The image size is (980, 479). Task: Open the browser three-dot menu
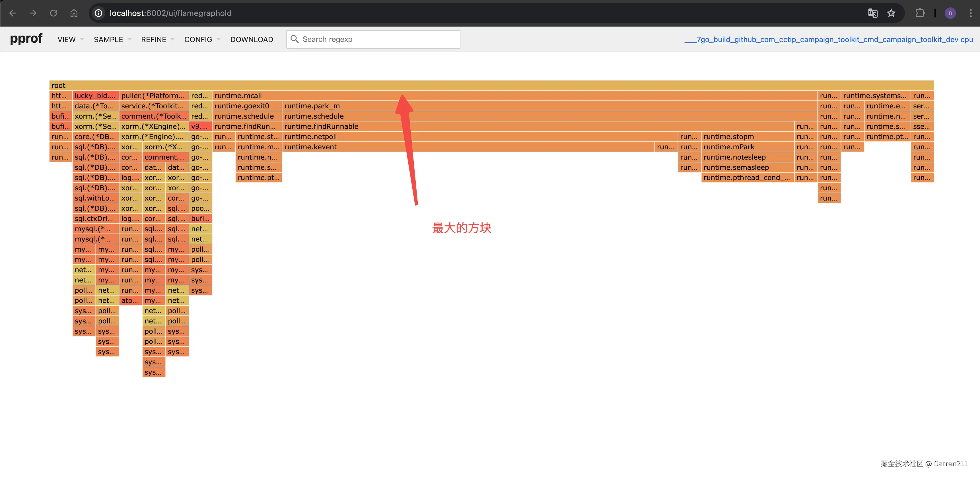point(971,13)
